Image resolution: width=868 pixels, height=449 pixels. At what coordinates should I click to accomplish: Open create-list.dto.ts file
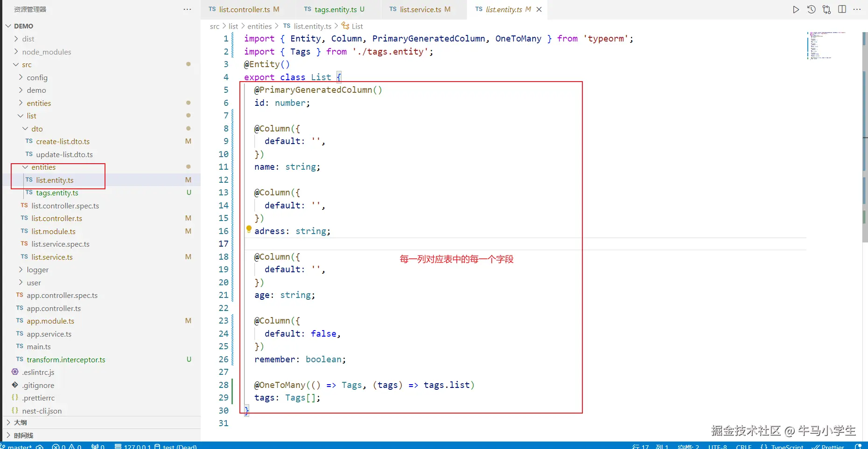pos(63,141)
